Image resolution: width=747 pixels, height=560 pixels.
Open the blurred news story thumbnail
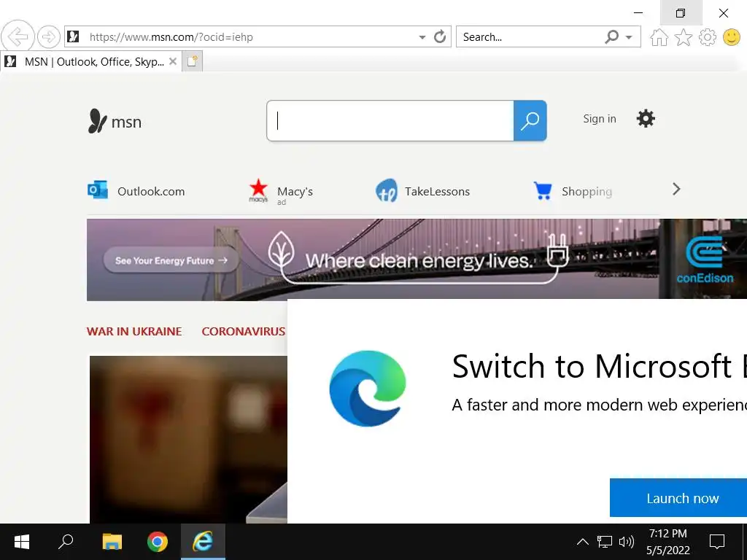pyautogui.click(x=188, y=439)
